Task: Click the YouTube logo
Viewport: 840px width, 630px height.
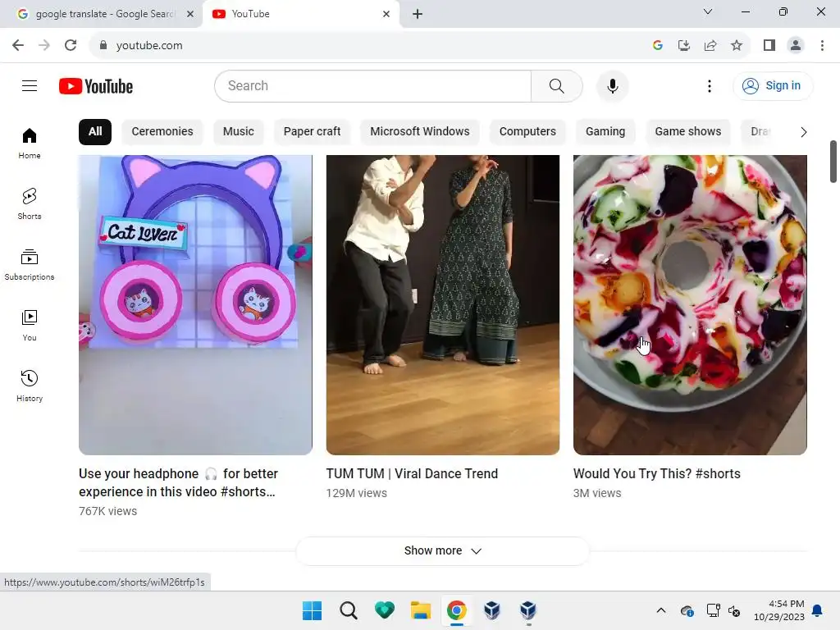Action: click(x=96, y=86)
